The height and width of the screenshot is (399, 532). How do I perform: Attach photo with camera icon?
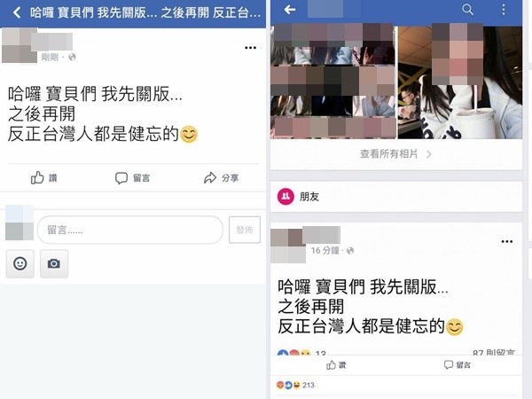tap(54, 263)
